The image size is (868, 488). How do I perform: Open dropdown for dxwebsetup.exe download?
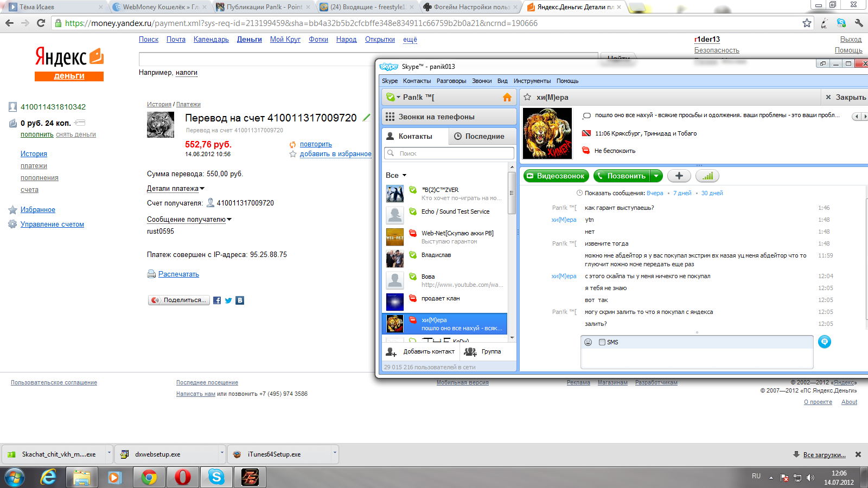point(222,454)
